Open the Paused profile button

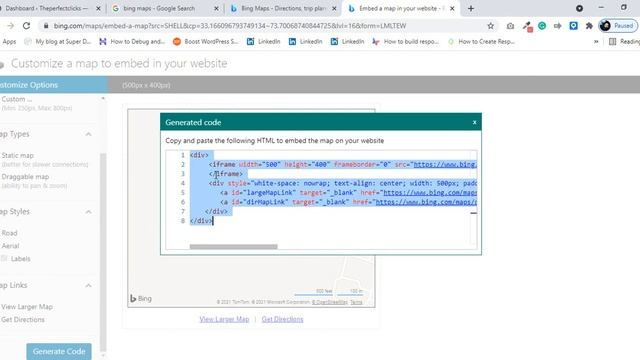click(x=618, y=26)
